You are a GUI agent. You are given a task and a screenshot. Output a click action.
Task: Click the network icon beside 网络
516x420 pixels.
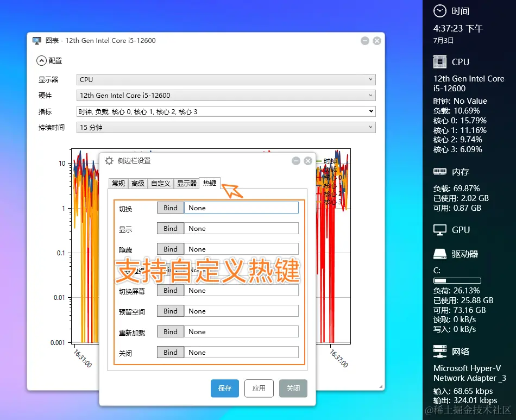(x=439, y=352)
